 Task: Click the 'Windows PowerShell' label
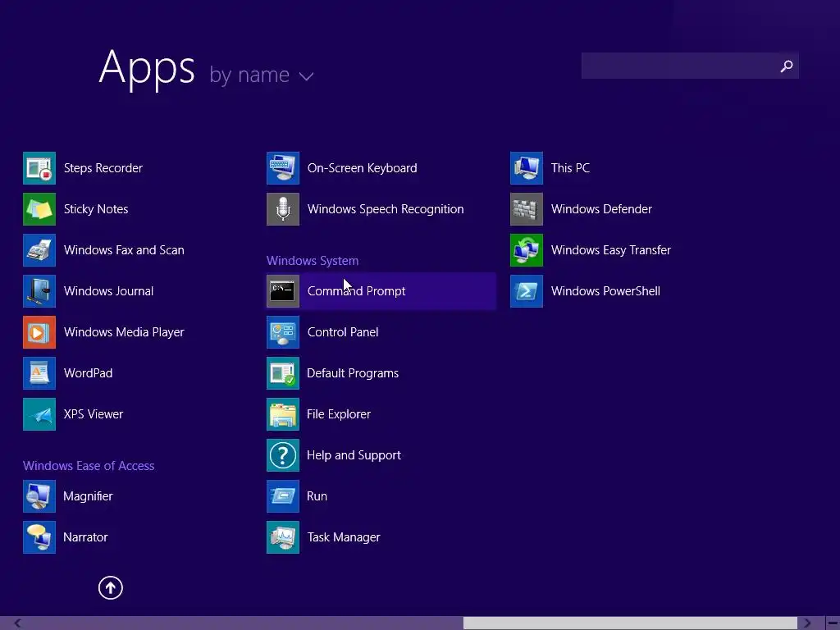pos(605,291)
